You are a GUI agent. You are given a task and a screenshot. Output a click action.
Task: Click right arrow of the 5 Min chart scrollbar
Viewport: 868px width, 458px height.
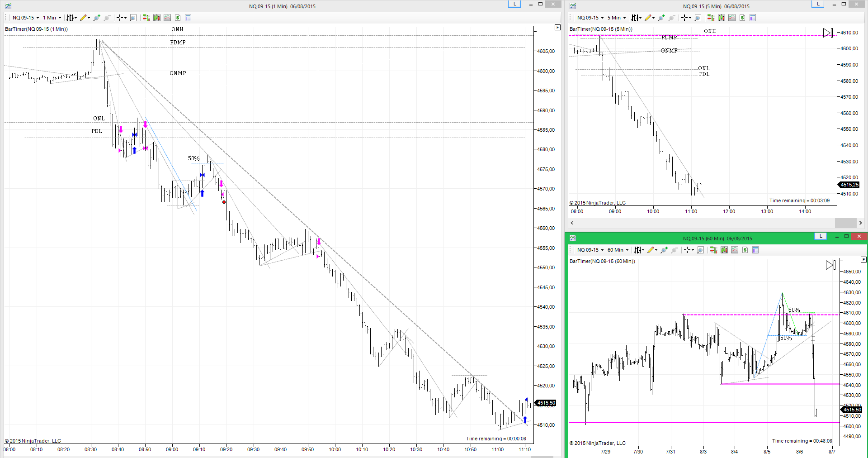click(860, 223)
